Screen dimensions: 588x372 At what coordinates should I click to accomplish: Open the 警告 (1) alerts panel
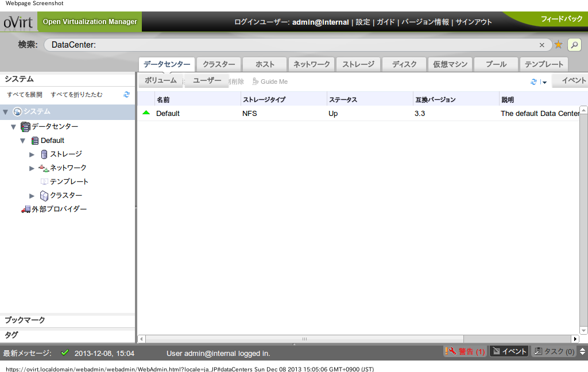pos(465,351)
